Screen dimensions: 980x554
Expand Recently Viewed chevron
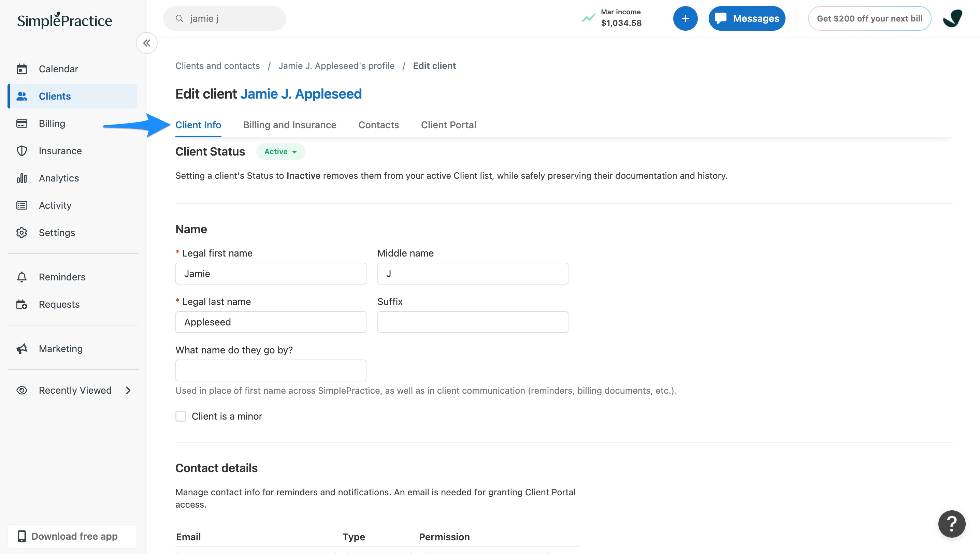(x=128, y=390)
